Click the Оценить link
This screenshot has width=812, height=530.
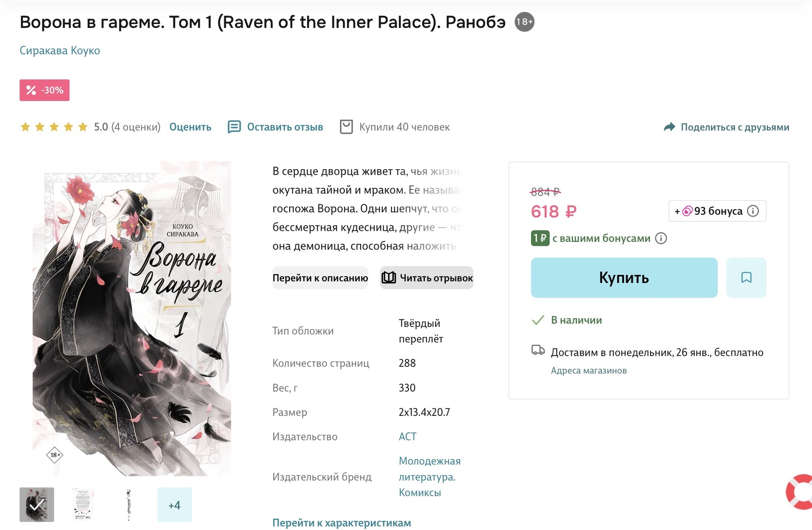[190, 127]
